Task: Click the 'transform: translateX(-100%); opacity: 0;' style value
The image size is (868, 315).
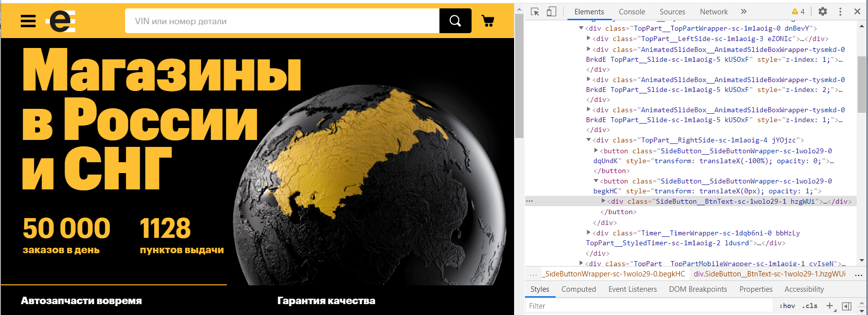Action: (x=738, y=161)
